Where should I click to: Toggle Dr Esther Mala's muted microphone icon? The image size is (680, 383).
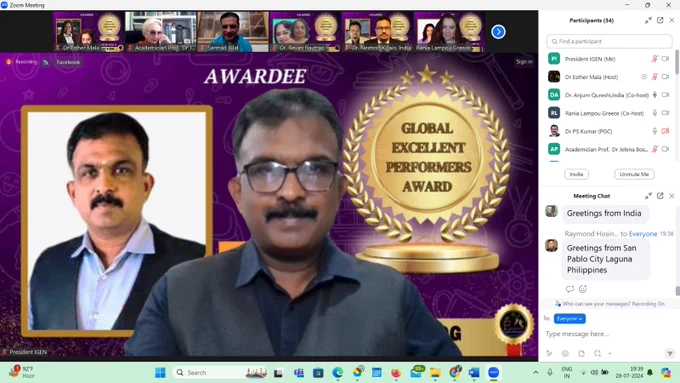pyautogui.click(x=655, y=77)
